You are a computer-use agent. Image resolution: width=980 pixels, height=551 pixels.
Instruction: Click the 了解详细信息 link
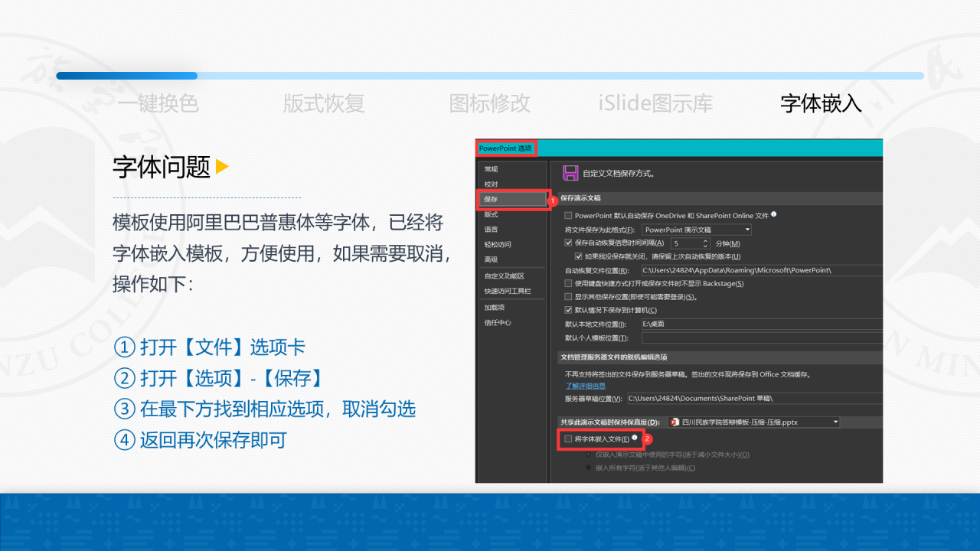point(585,386)
